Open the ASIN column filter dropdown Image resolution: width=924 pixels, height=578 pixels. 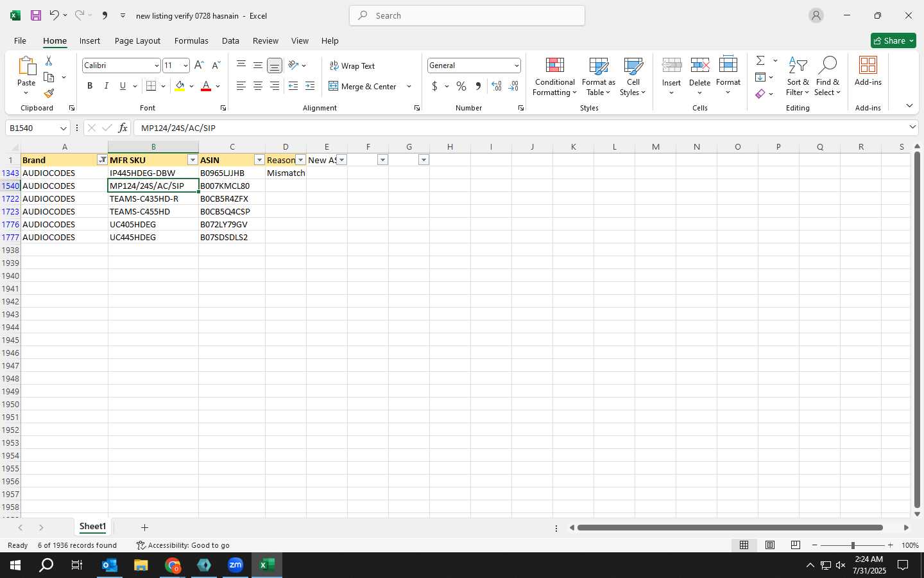coord(259,160)
